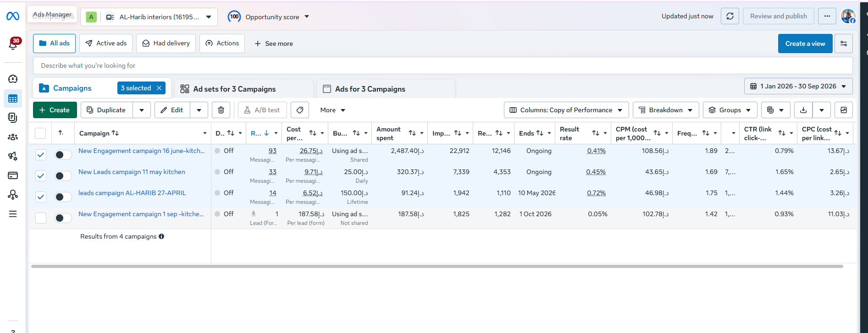Image resolution: width=868 pixels, height=333 pixels.
Task: Click the Describe what you're looking for field
Action: 442,66
